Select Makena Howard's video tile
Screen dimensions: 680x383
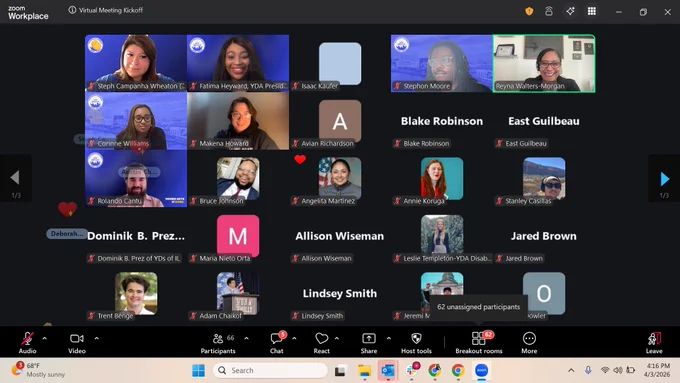click(238, 121)
